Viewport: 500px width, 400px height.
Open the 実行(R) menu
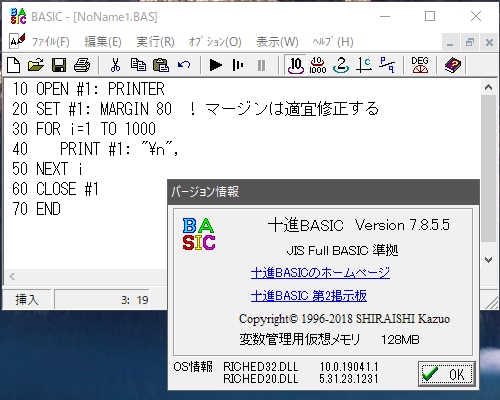(155, 42)
